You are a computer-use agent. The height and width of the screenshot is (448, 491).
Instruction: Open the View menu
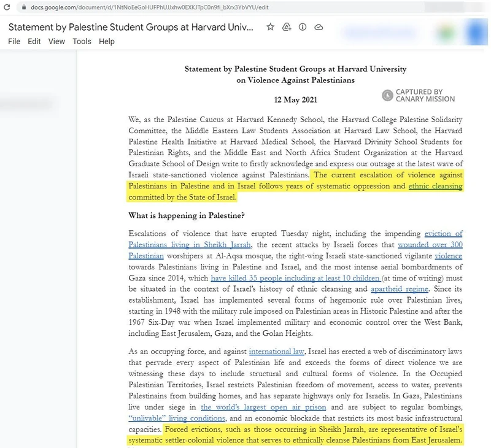56,42
